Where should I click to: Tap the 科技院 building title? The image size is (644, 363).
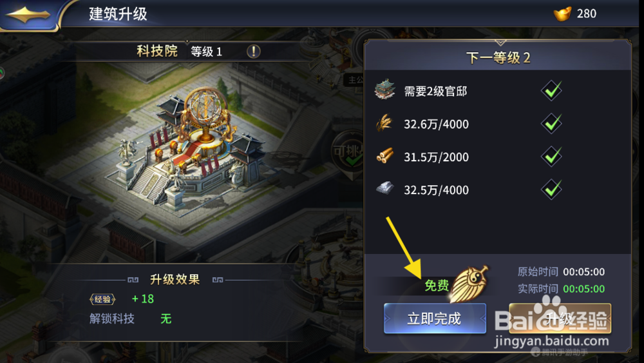coord(157,51)
